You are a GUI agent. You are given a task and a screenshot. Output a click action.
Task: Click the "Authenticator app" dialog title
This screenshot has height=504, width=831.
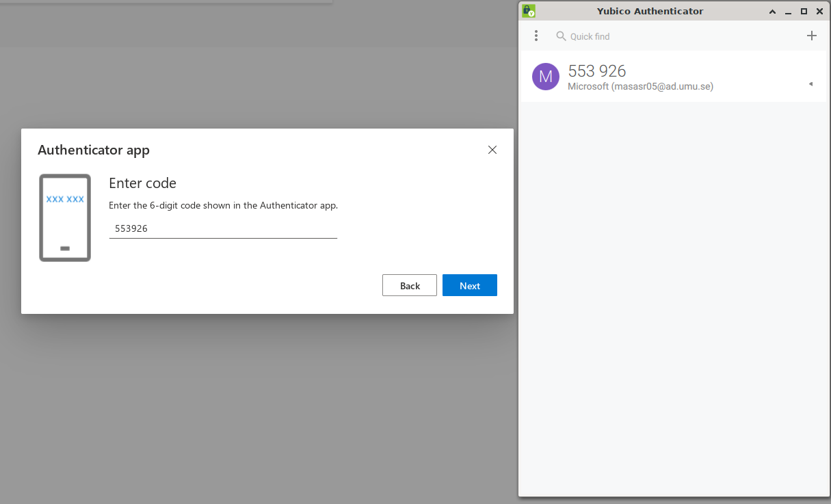[x=94, y=150]
